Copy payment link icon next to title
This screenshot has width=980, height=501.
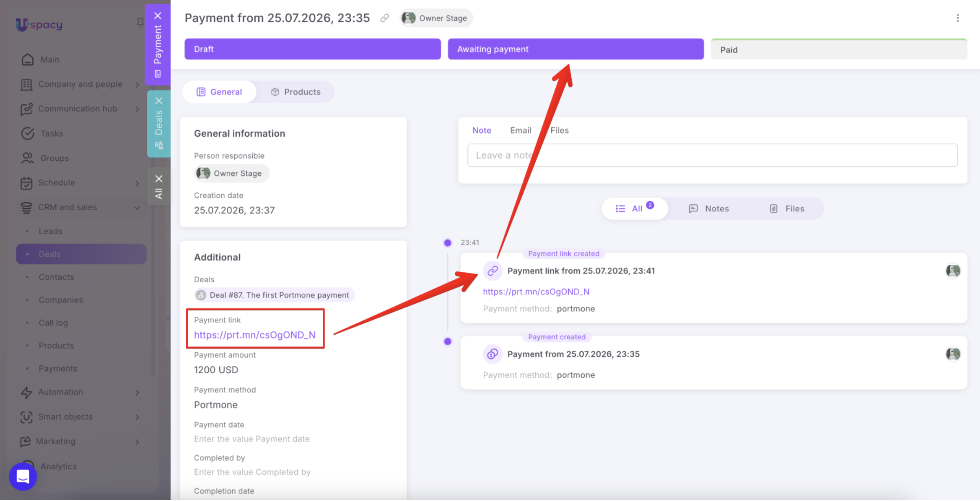[x=384, y=18]
